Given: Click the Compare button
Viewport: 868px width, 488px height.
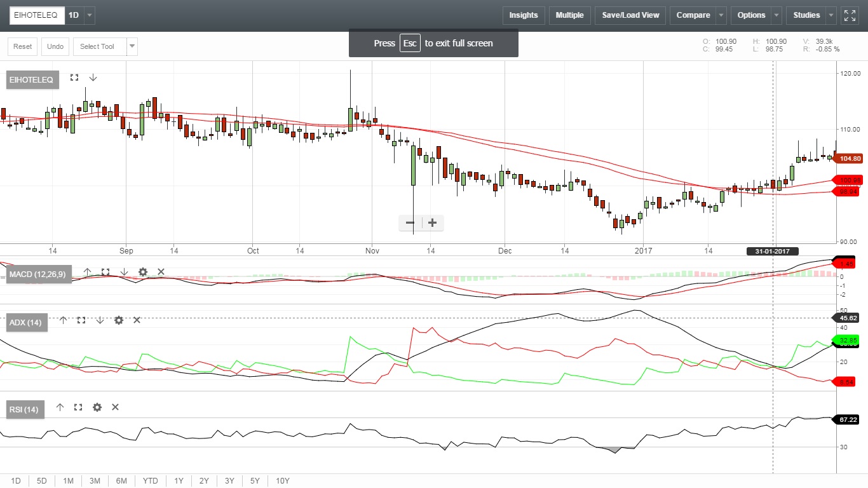Looking at the screenshot, I should tap(693, 15).
